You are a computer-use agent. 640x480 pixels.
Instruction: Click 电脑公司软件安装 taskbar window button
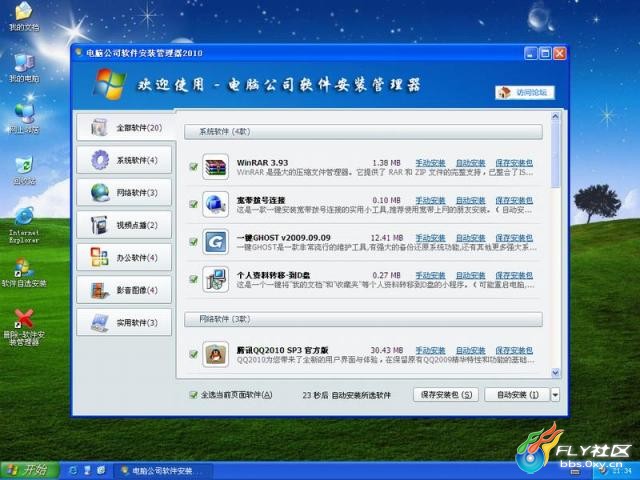click(x=162, y=471)
